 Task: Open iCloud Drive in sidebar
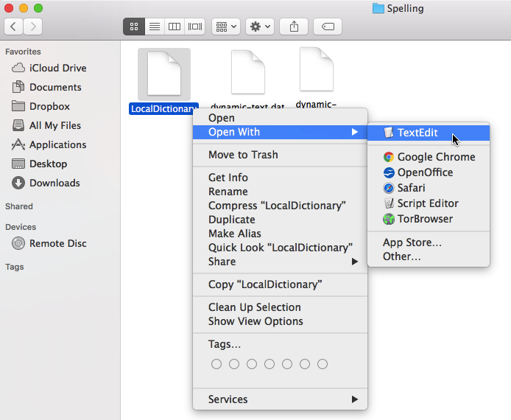pos(49,68)
